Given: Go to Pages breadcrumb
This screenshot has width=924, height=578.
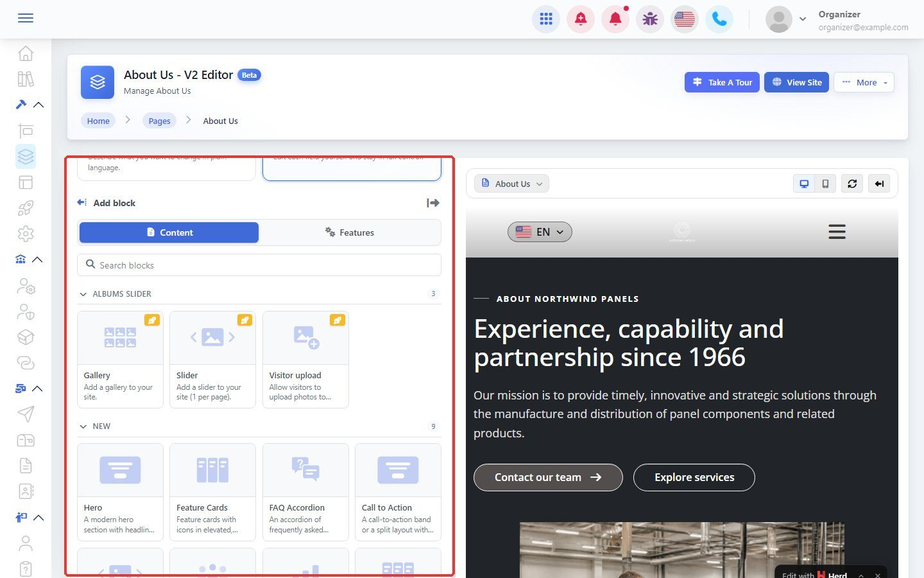Looking at the screenshot, I should 159,121.
